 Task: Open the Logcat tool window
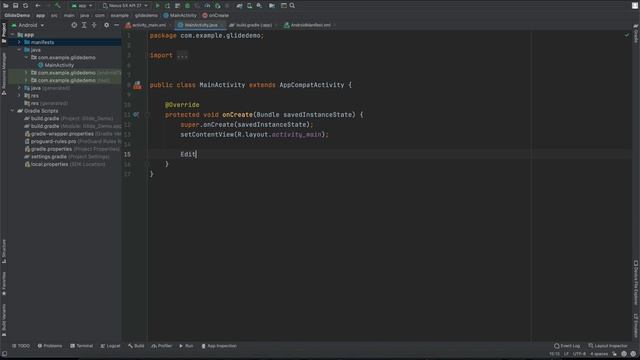click(x=110, y=346)
